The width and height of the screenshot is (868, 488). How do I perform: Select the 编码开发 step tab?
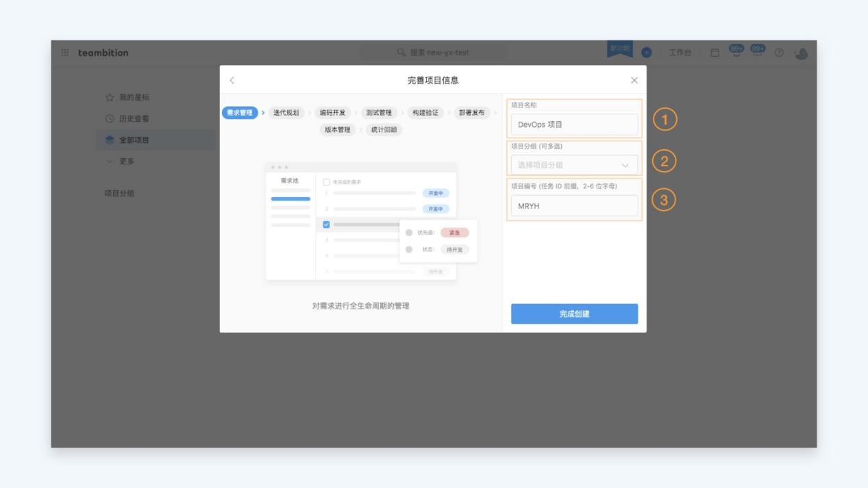point(332,113)
